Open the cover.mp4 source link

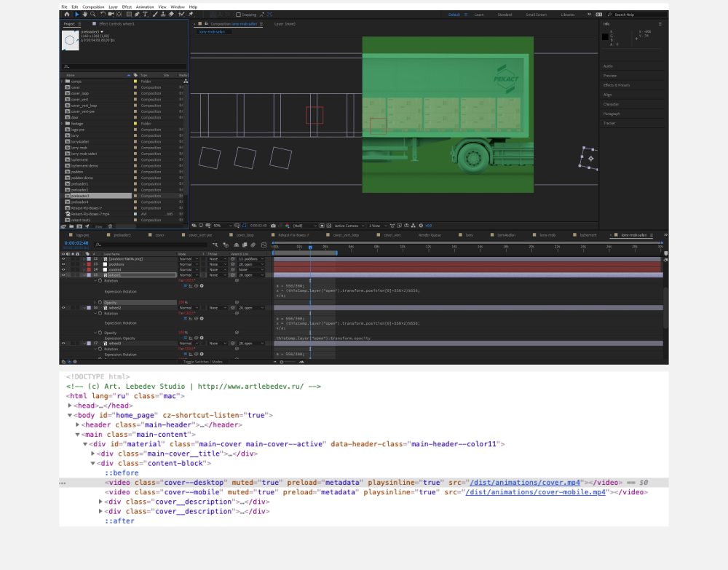[x=525, y=483]
